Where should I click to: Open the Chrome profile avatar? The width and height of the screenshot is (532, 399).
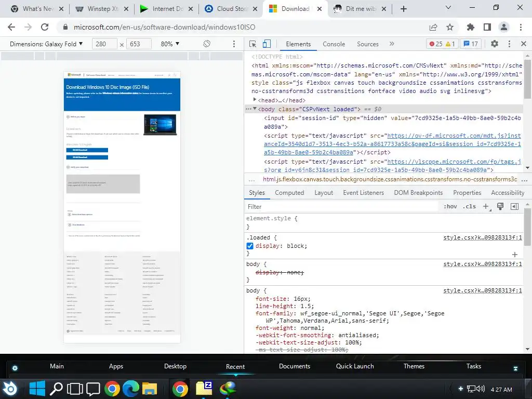pyautogui.click(x=504, y=27)
